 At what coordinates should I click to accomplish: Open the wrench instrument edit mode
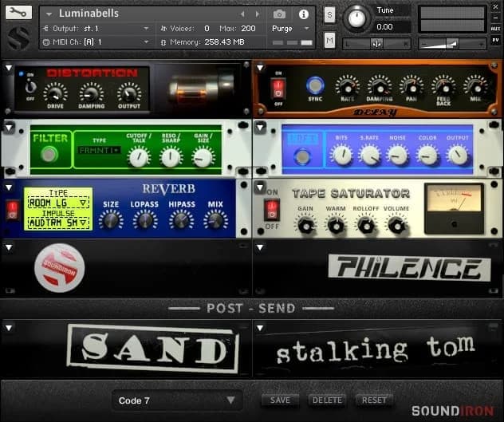click(18, 13)
